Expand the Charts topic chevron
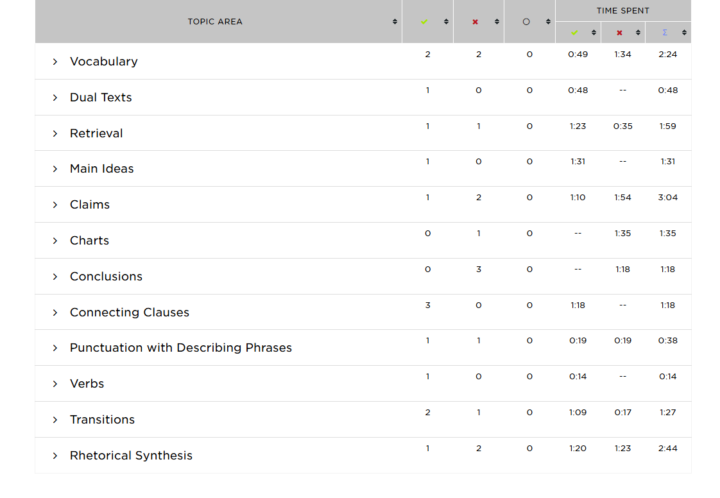 (55, 241)
